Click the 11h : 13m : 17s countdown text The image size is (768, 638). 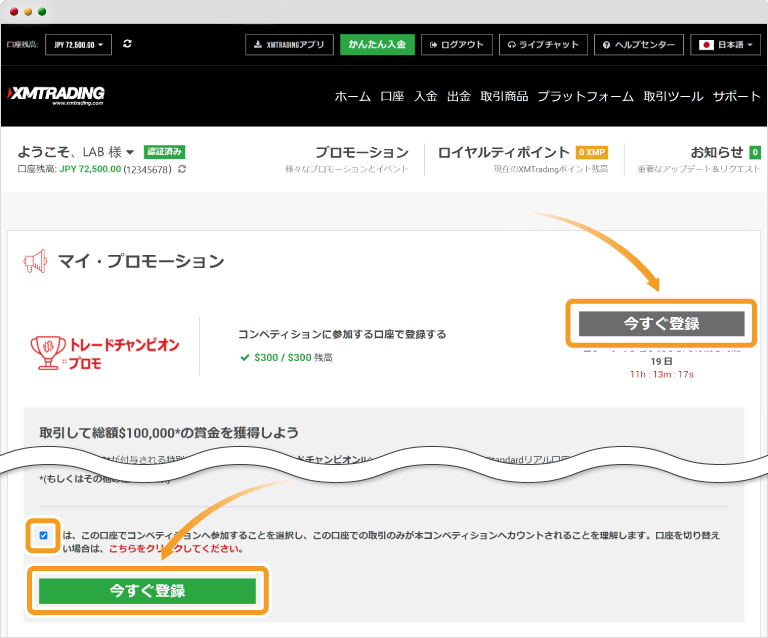click(x=662, y=375)
